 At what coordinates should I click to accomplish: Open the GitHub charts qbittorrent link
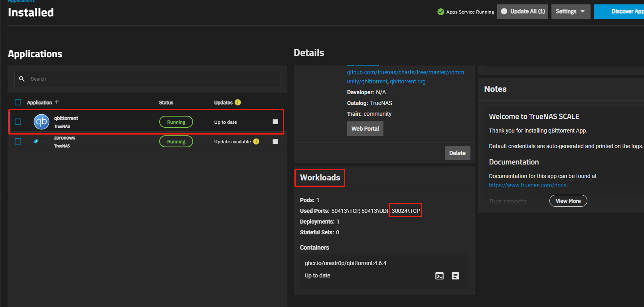point(405,77)
